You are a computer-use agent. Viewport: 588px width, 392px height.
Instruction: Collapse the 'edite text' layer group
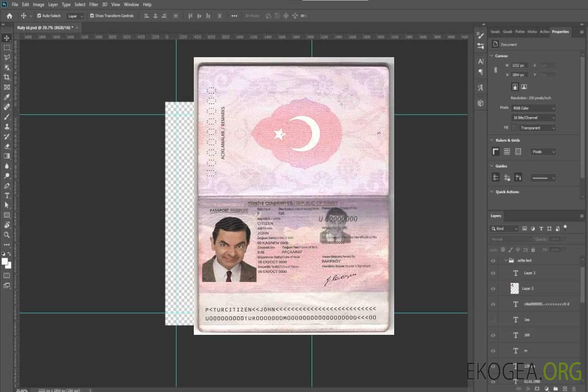point(505,260)
